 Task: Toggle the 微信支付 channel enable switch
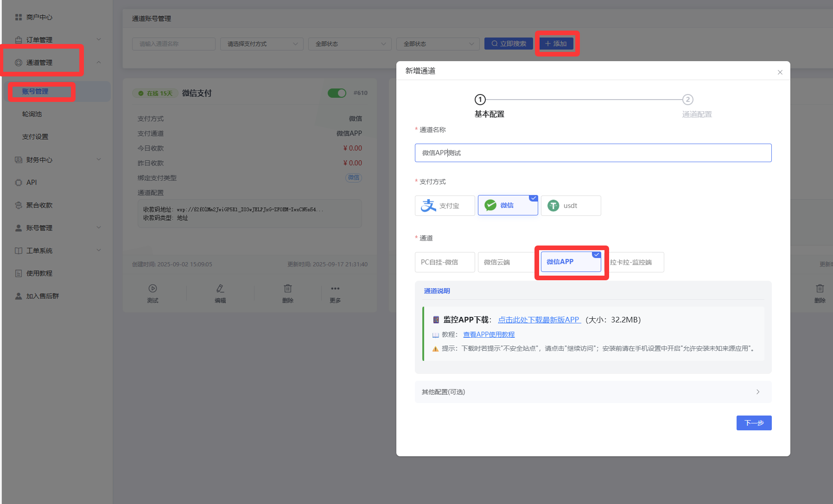337,93
